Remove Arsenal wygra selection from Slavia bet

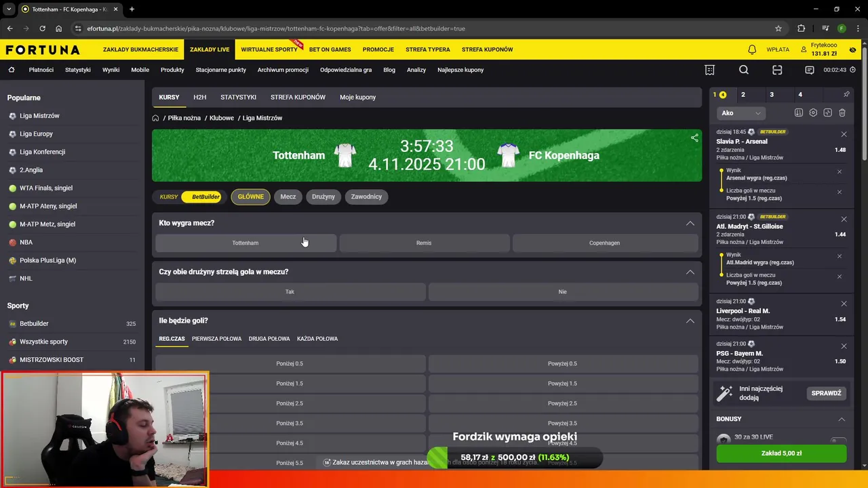(840, 171)
